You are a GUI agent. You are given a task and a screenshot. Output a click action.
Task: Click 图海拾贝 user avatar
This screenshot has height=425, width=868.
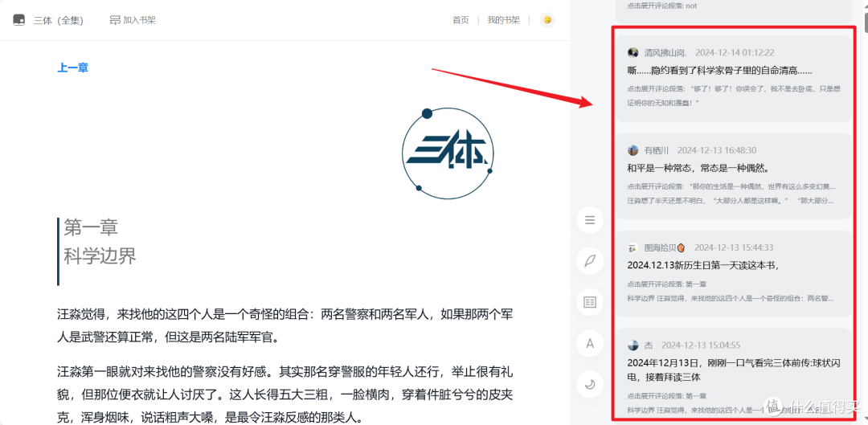(x=633, y=247)
